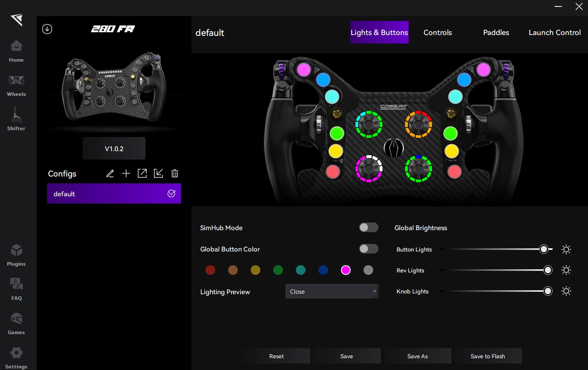Toggle SimHub Mode switch
The height and width of the screenshot is (370, 588).
[369, 227]
